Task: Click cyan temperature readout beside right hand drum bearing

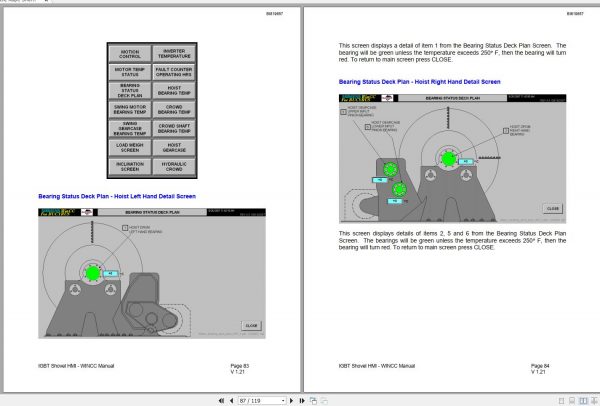Action: [466, 162]
